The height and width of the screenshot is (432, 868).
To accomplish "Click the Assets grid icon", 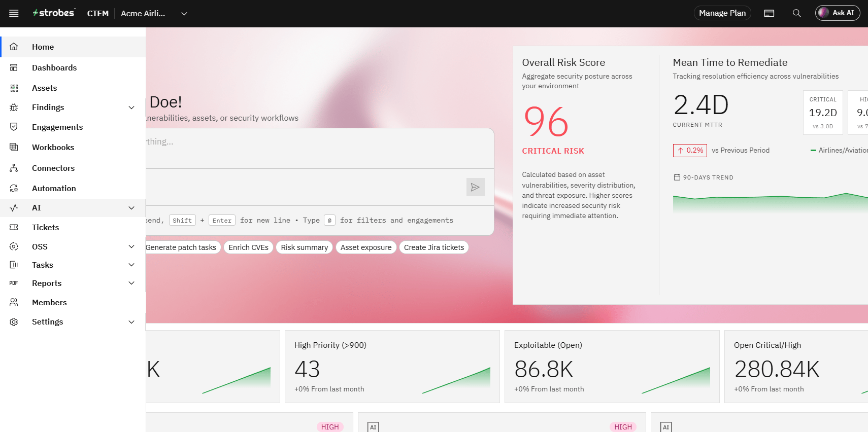I will 14,88.
